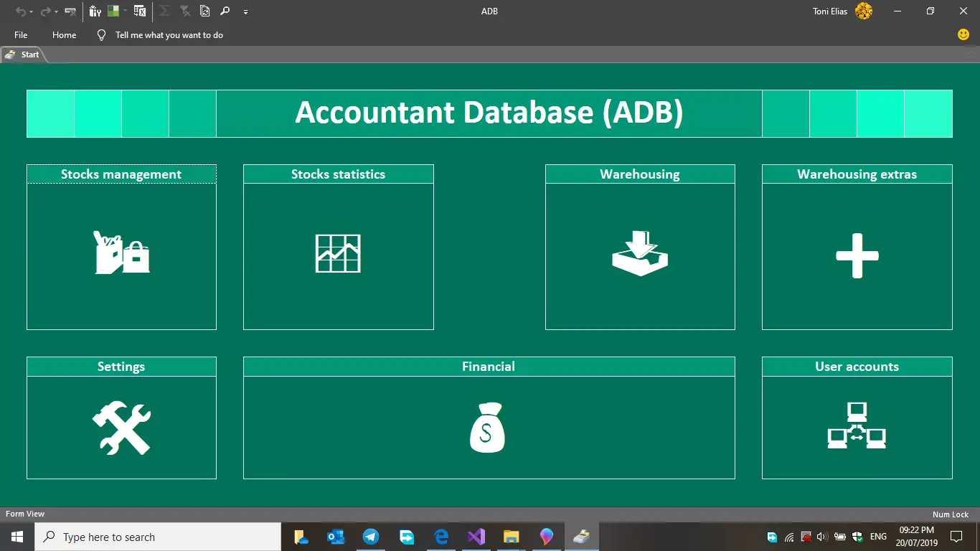Click the Totals sigma icon in the toolbar
980x551 pixels.
[x=165, y=11]
